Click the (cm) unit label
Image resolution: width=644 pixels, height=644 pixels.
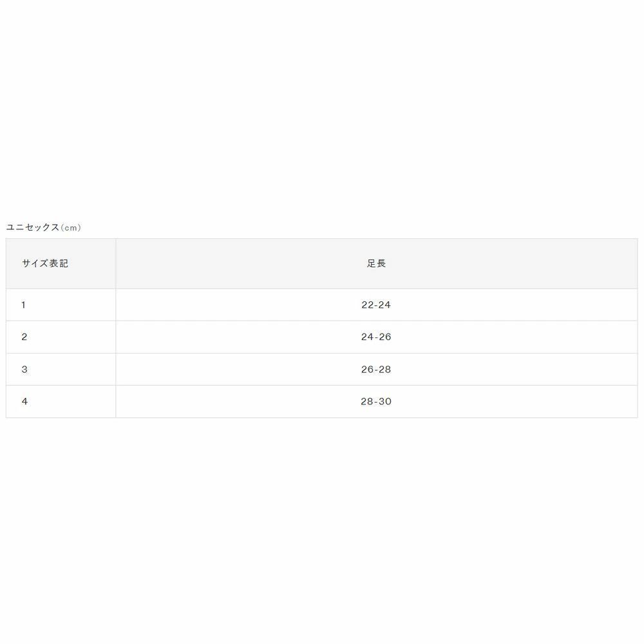click(71, 227)
